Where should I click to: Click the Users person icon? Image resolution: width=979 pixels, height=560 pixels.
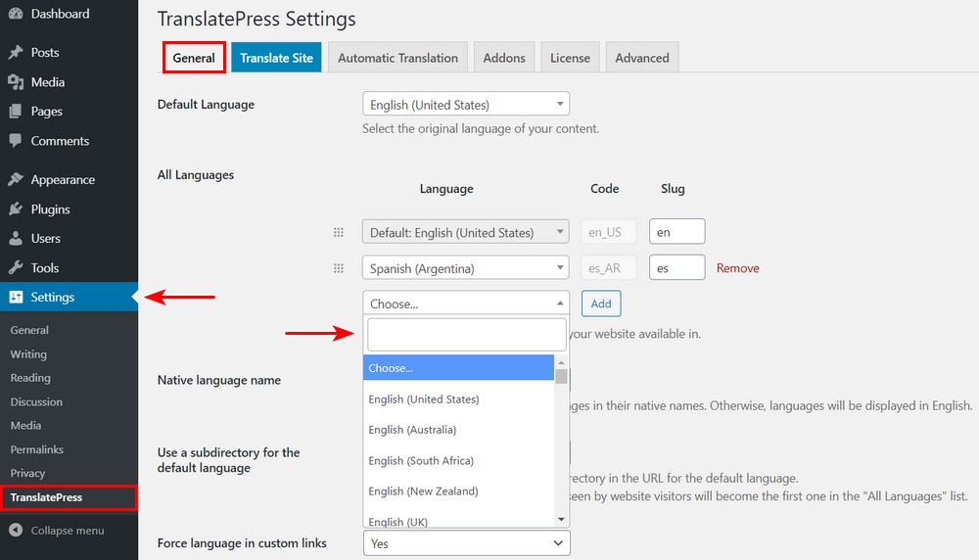(x=16, y=239)
